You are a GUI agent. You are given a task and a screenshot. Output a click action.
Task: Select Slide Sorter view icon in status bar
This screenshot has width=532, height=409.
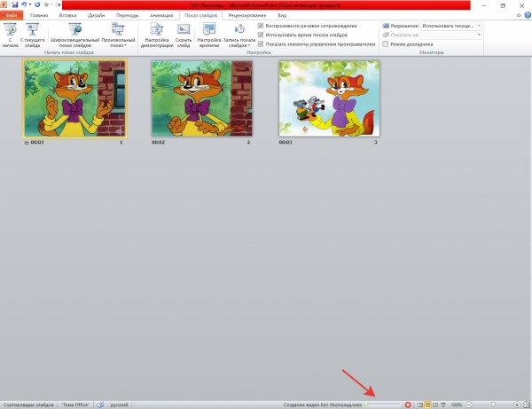click(x=427, y=405)
